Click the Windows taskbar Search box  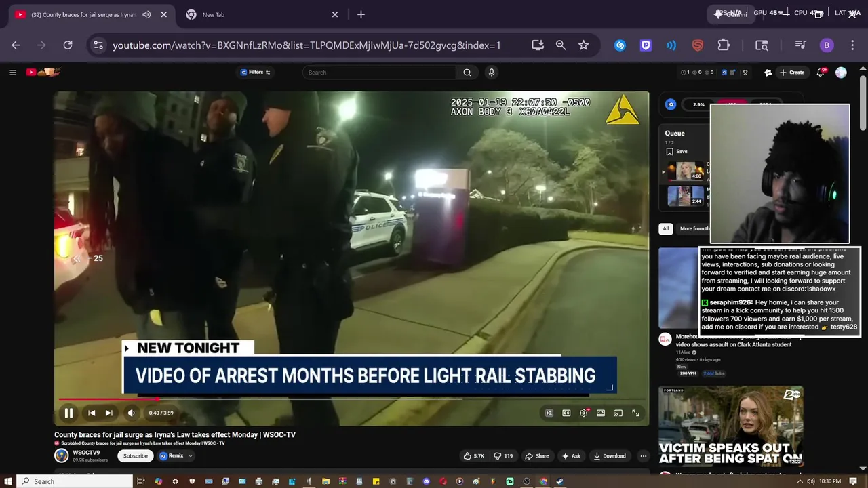pyautogui.click(x=75, y=481)
